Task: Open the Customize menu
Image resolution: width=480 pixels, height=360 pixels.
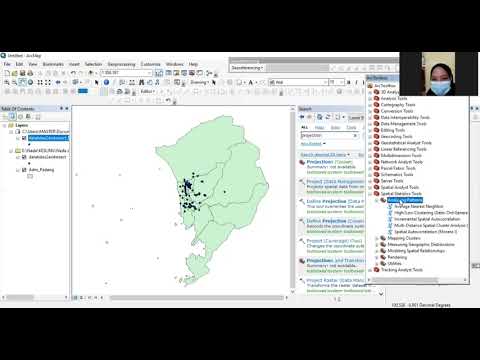Action: click(x=150, y=64)
